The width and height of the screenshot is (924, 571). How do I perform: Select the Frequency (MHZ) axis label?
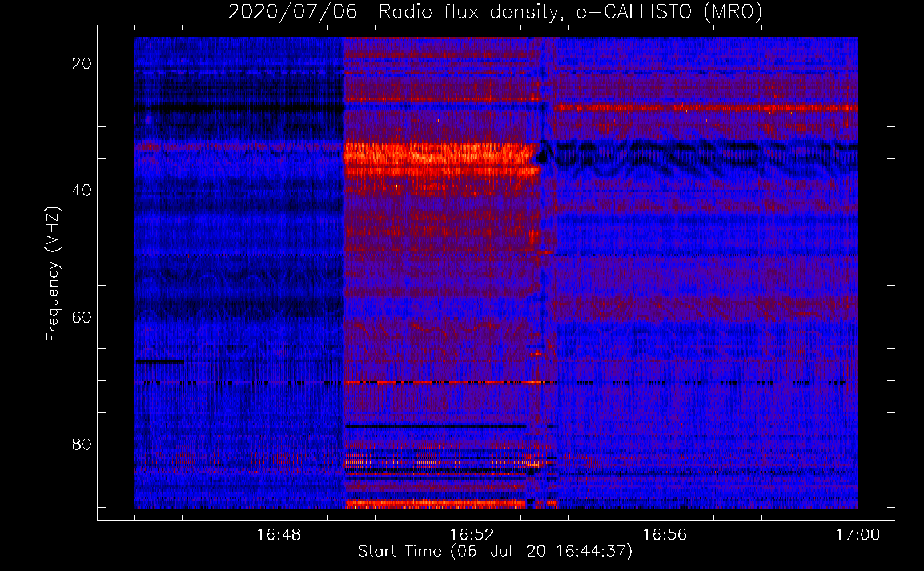pos(53,274)
